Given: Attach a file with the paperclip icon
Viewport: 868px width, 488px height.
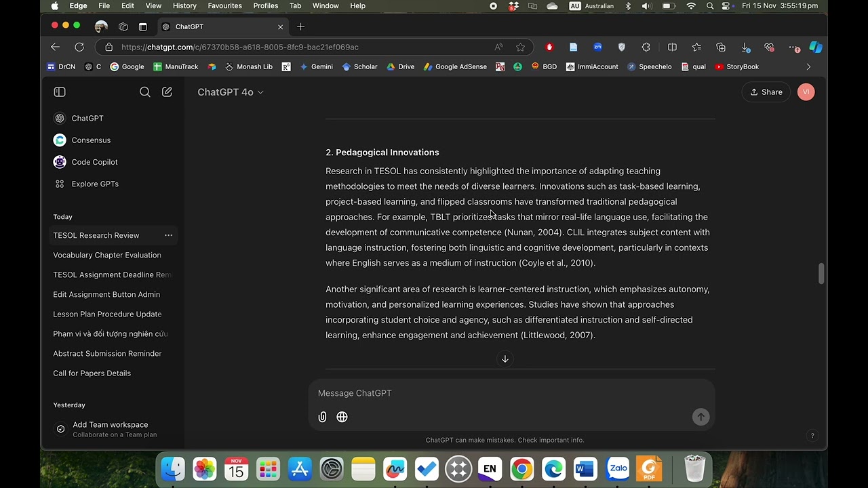Looking at the screenshot, I should point(322,417).
